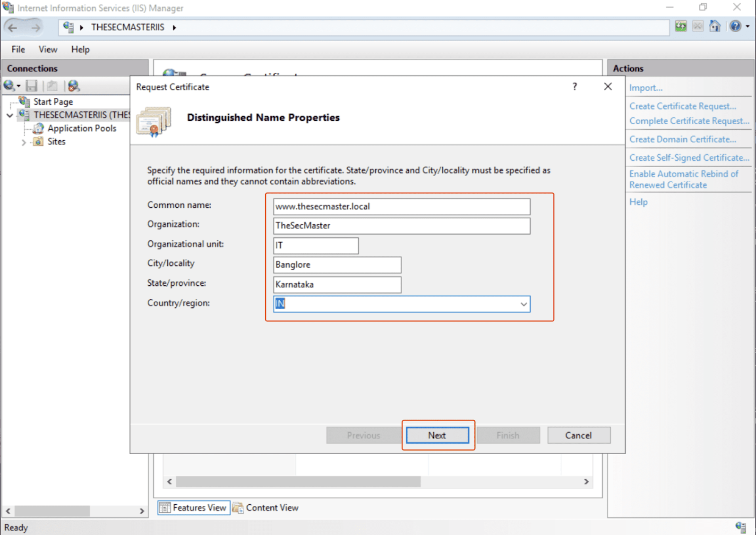Click Complete Certificate Request link
Screen dimensions: 756x535
689,121
